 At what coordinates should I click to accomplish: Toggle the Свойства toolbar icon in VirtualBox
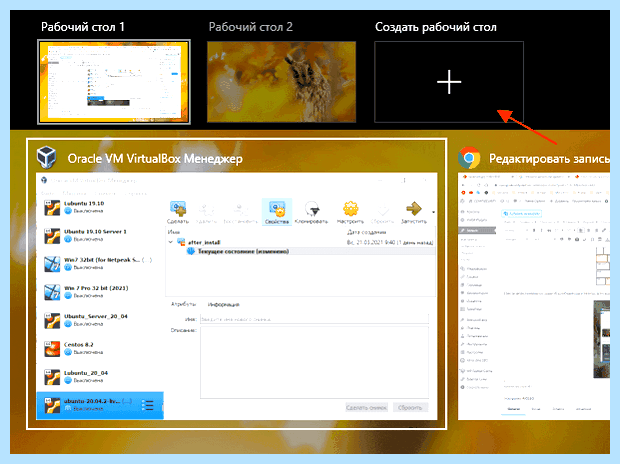(x=277, y=212)
